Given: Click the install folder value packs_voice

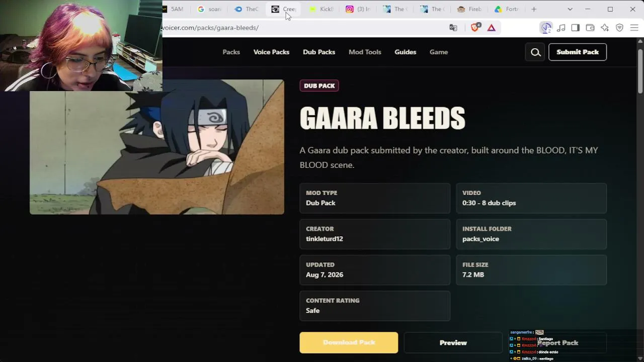Looking at the screenshot, I should point(480,239).
